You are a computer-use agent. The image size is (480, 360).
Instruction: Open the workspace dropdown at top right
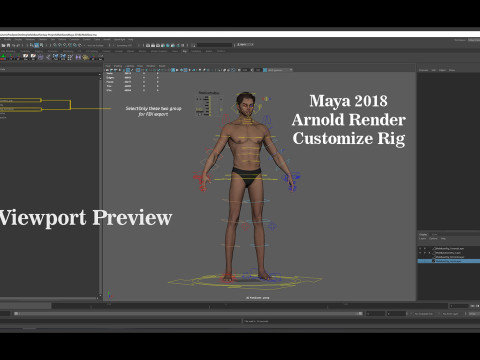473,40
